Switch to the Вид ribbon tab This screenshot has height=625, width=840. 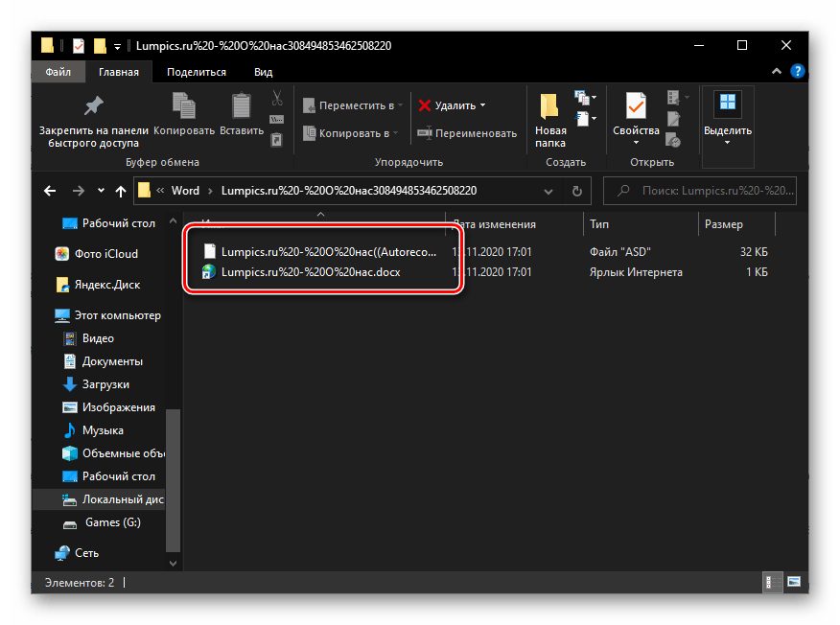tap(263, 72)
